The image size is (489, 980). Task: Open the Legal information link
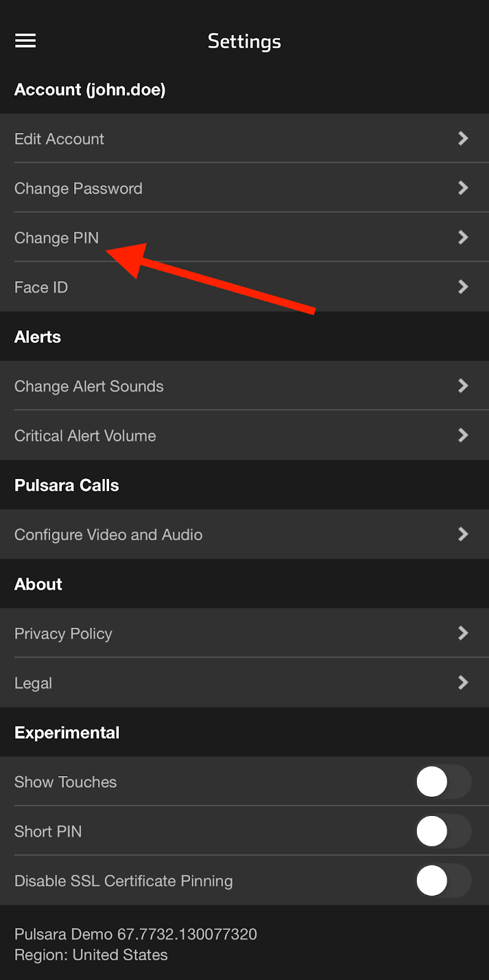(x=33, y=683)
